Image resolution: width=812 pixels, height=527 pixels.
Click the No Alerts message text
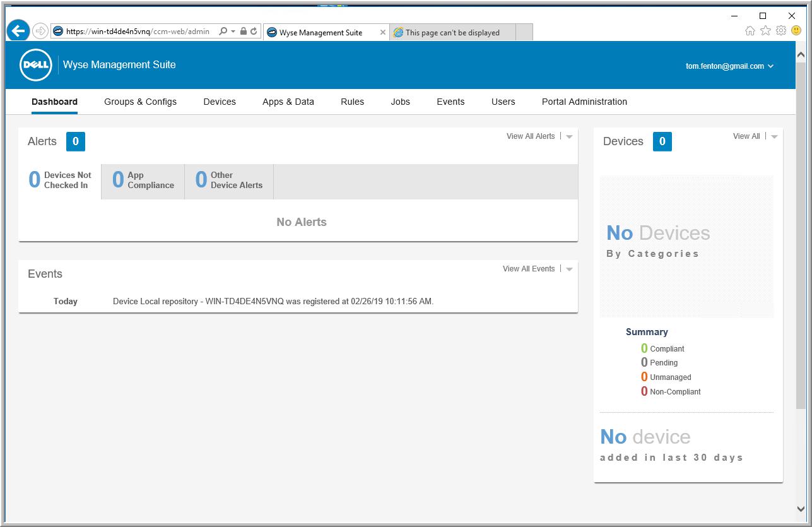pyautogui.click(x=302, y=222)
